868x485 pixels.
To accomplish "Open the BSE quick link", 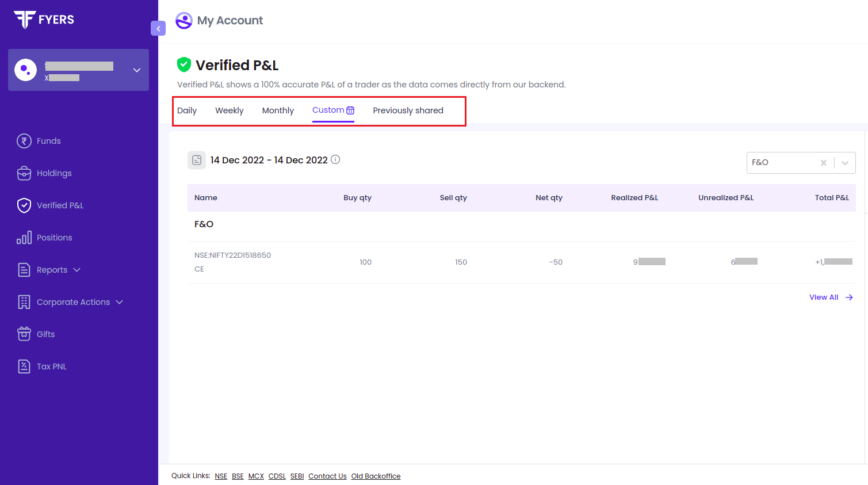I will click(238, 476).
